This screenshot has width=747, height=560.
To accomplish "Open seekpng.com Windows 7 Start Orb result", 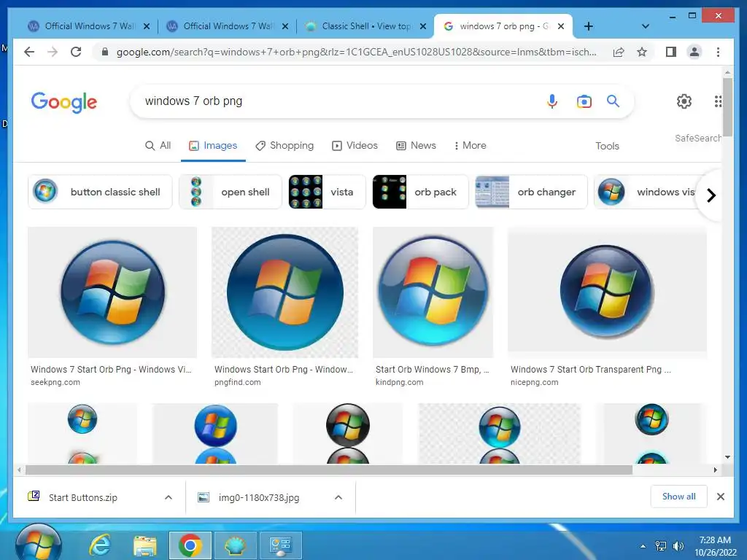I will [112, 292].
